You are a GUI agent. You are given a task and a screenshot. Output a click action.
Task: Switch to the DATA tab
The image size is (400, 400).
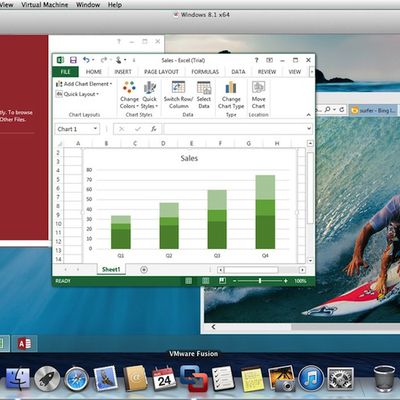[238, 72]
